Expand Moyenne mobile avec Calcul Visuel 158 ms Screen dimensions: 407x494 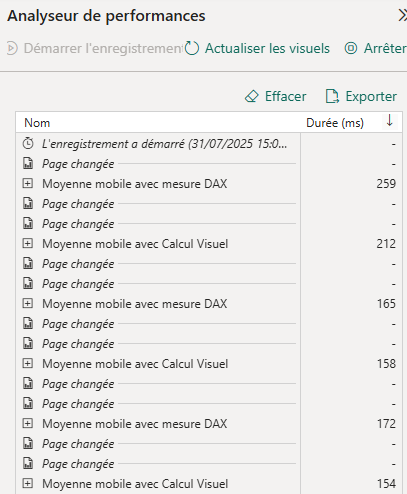(x=28, y=363)
